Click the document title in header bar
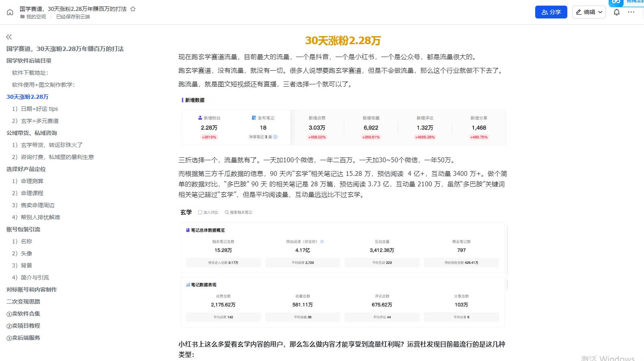The image size is (644, 361). (73, 9)
